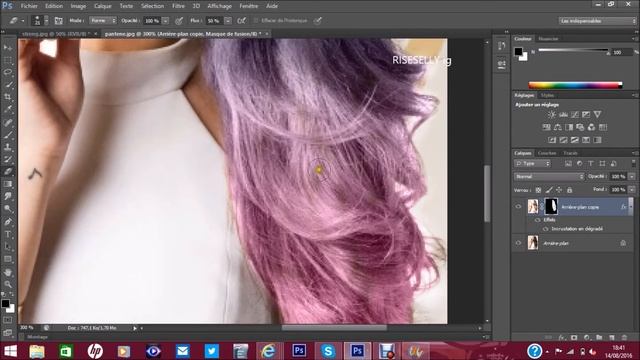Select the Horizontal Type tool

pos(8,234)
